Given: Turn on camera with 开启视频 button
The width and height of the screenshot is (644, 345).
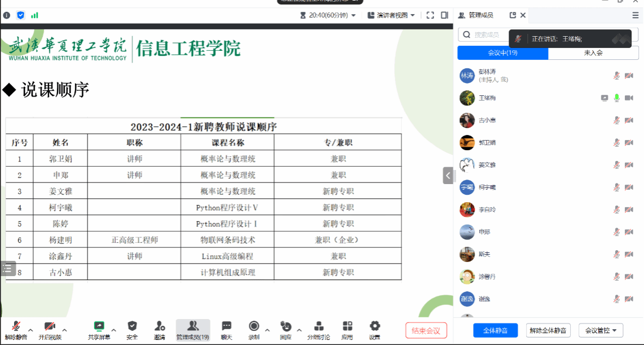Looking at the screenshot, I should (x=50, y=326).
